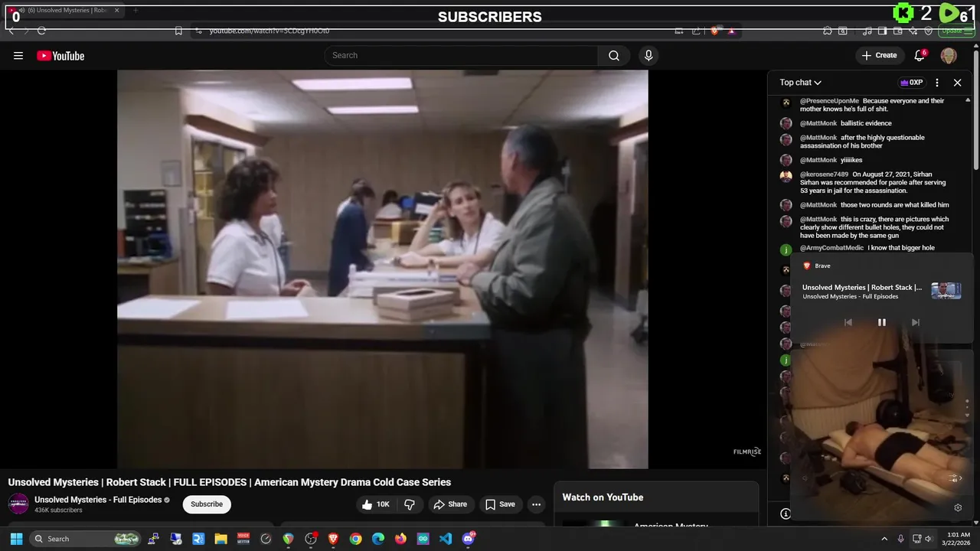Open YouTube notifications bell
Screen dimensions: 980x551
click(x=920, y=55)
